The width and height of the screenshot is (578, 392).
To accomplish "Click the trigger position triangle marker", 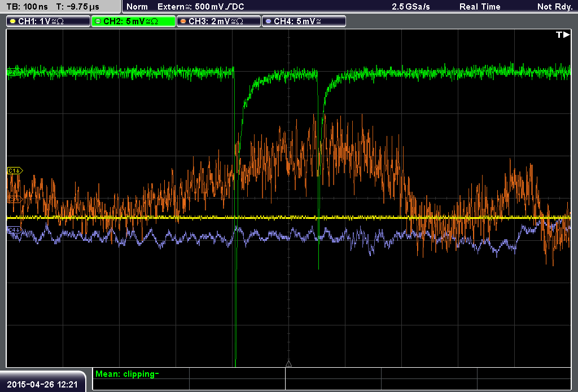I will [288, 364].
